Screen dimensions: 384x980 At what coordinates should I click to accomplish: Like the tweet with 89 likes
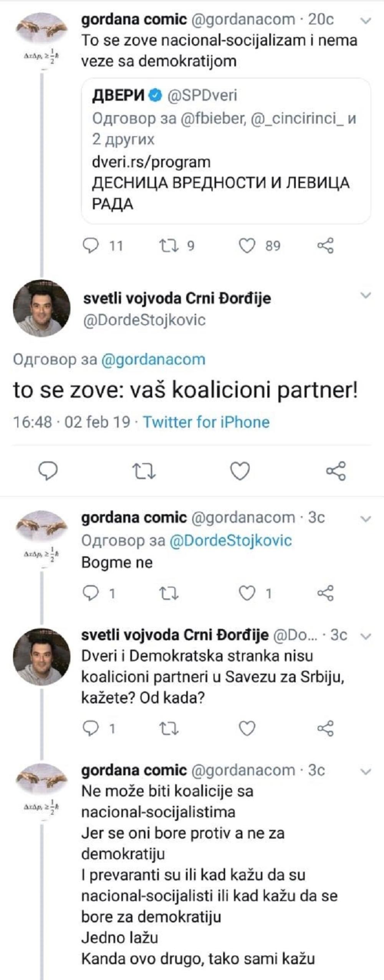point(247,245)
